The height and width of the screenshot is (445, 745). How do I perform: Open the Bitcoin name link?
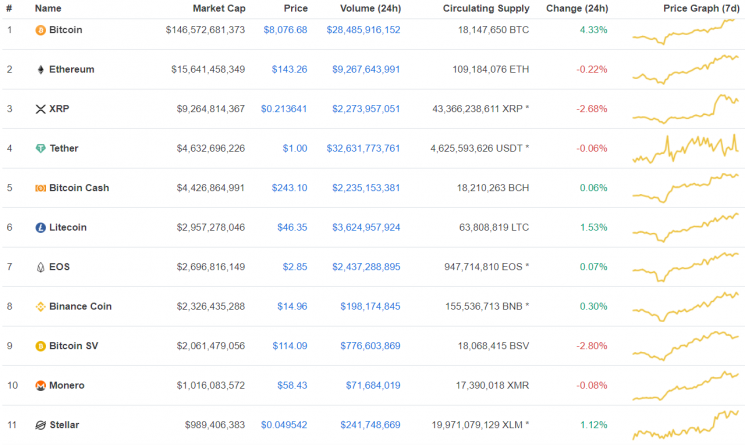pos(66,30)
